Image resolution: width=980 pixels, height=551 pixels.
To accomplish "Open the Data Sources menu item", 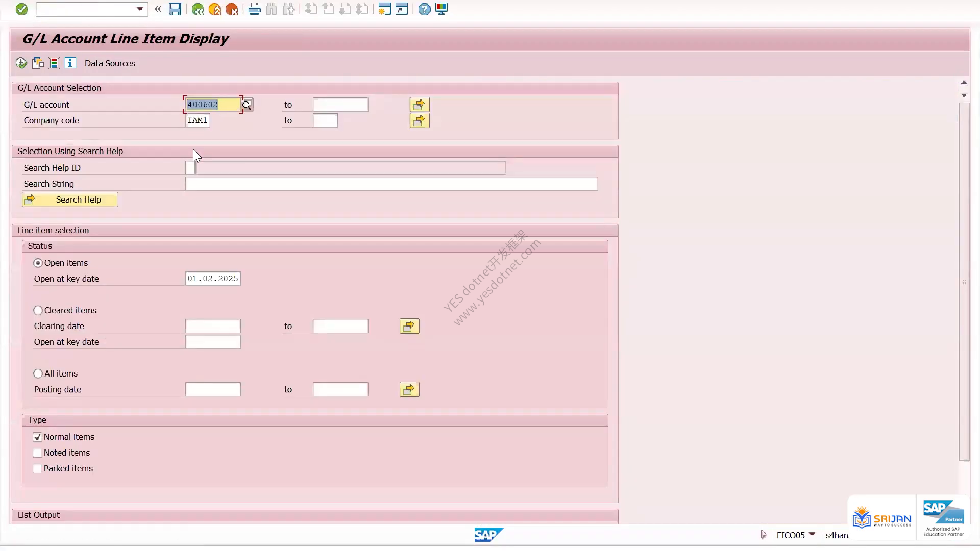I will click(x=110, y=63).
